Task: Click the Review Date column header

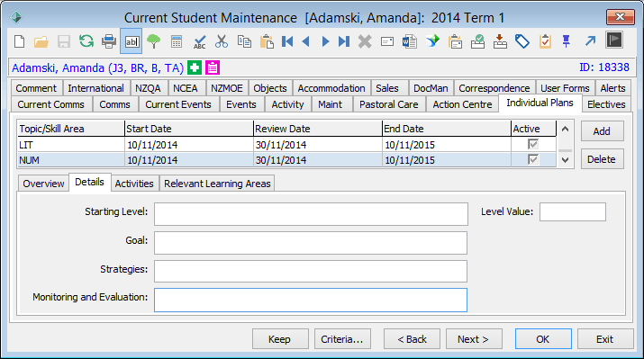Action: coord(318,129)
